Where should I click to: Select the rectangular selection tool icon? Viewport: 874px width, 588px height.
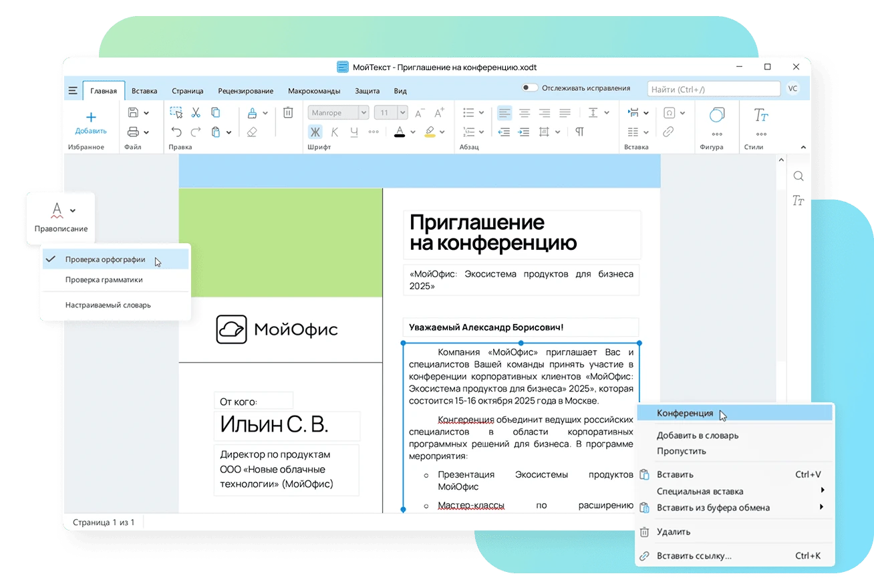tap(176, 113)
